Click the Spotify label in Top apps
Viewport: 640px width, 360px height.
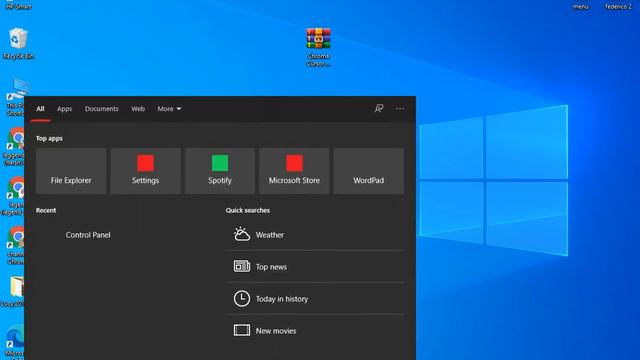[220, 180]
